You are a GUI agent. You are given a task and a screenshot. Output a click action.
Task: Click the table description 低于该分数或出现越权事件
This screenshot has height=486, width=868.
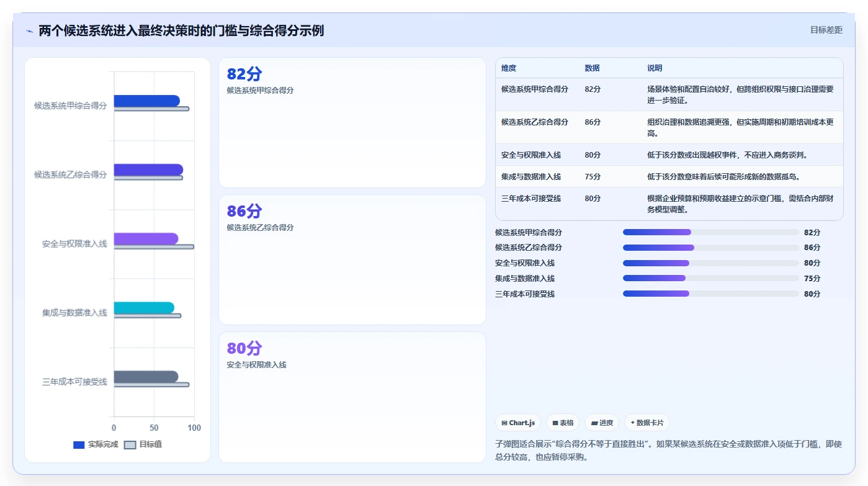click(x=727, y=155)
